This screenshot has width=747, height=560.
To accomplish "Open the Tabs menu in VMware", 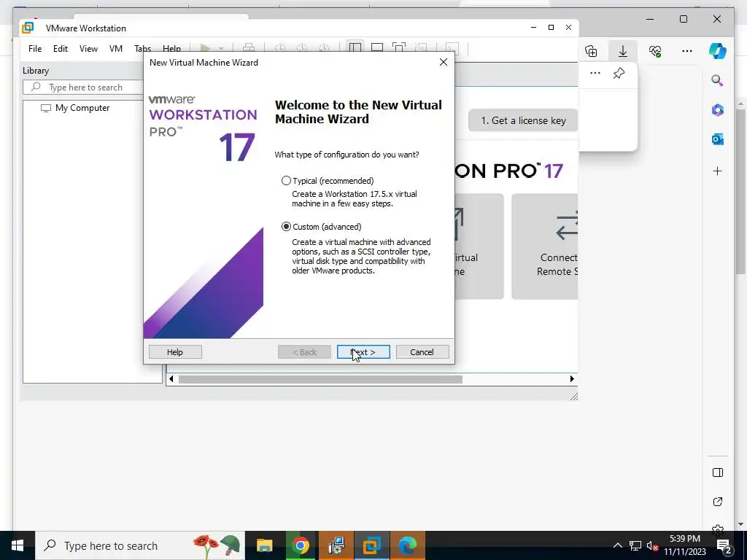I will pyautogui.click(x=142, y=49).
